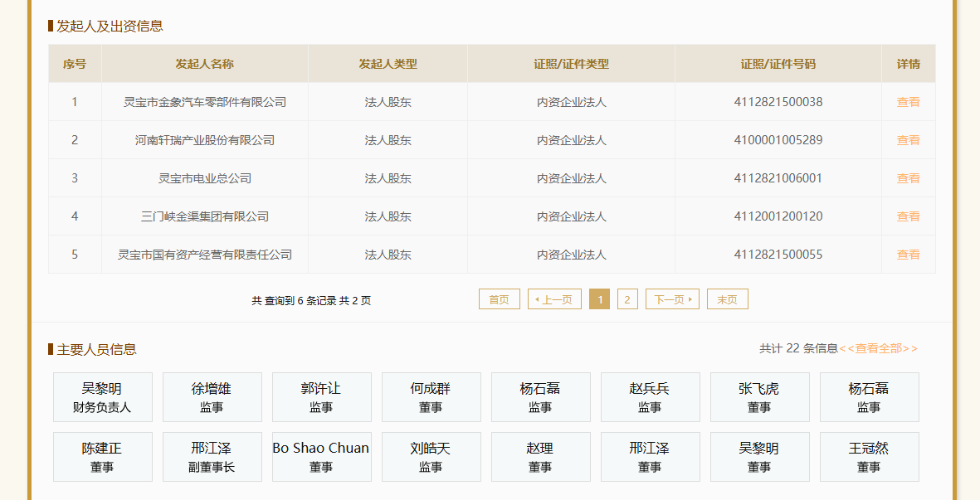Open the 赵兵兵 监事 card
Screen dimensions: 980x500
pyautogui.click(x=650, y=397)
